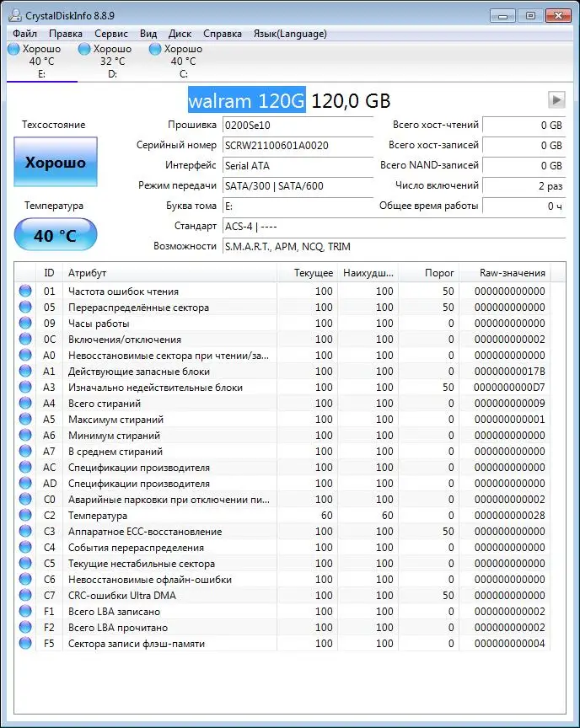Click the highlighted walram 120G disk name
Image resolution: width=580 pixels, height=728 pixels.
click(246, 100)
